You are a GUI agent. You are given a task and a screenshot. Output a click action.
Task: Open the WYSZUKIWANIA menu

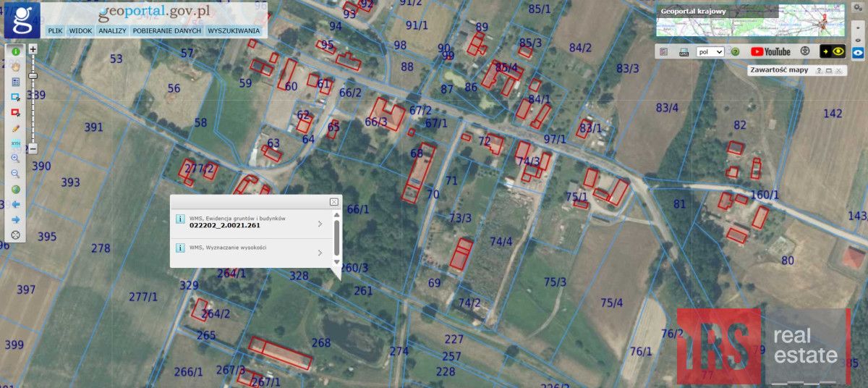(234, 31)
